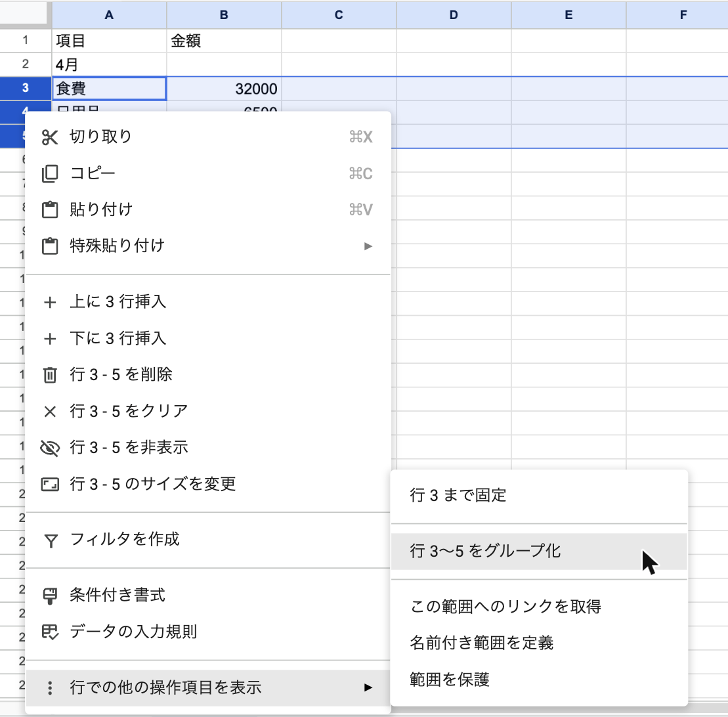Screen dimensions: 728x717
Task: Select 行 3〜5 をグループ化
Action: click(x=539, y=552)
